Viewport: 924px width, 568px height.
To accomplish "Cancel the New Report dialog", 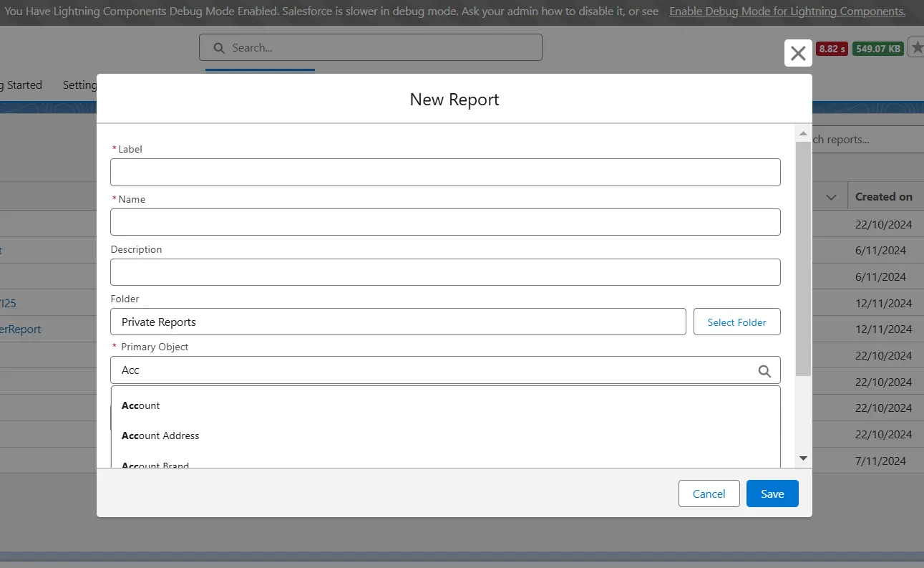I will pos(709,494).
